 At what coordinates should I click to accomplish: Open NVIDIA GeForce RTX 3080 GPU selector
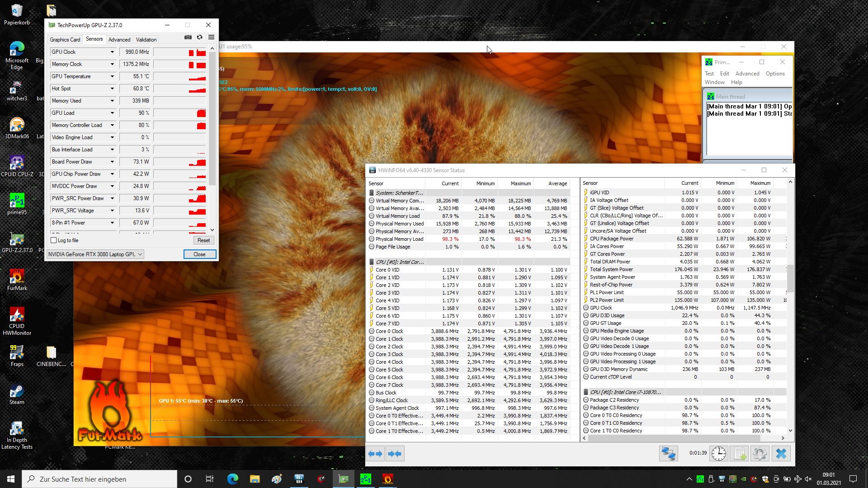[x=95, y=254]
